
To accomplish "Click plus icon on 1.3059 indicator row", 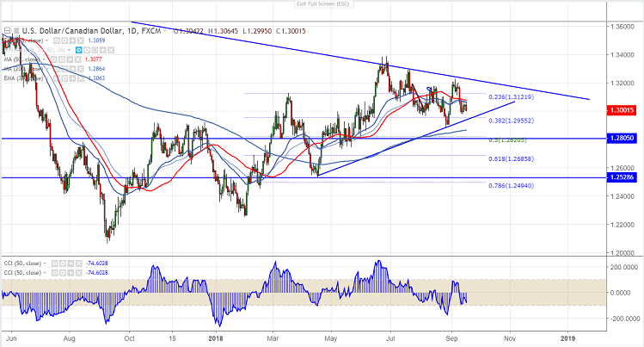I will click(x=73, y=40).
